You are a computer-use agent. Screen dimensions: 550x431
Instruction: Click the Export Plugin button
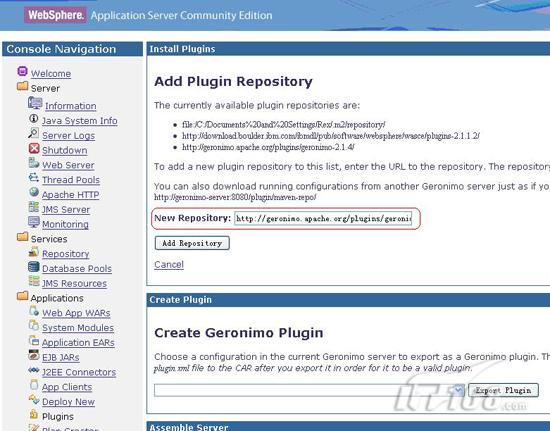pyautogui.click(x=503, y=390)
